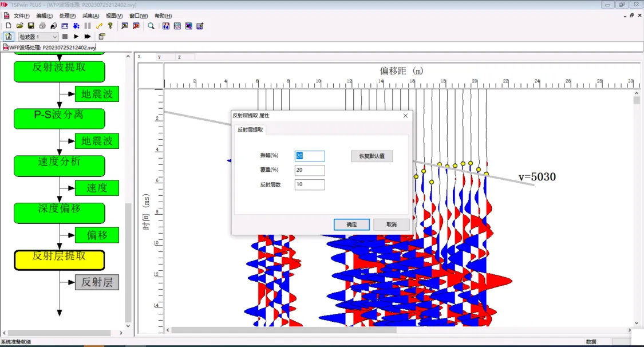The width and height of the screenshot is (644, 347).
Task: Click the stop square button
Action: pos(65,37)
